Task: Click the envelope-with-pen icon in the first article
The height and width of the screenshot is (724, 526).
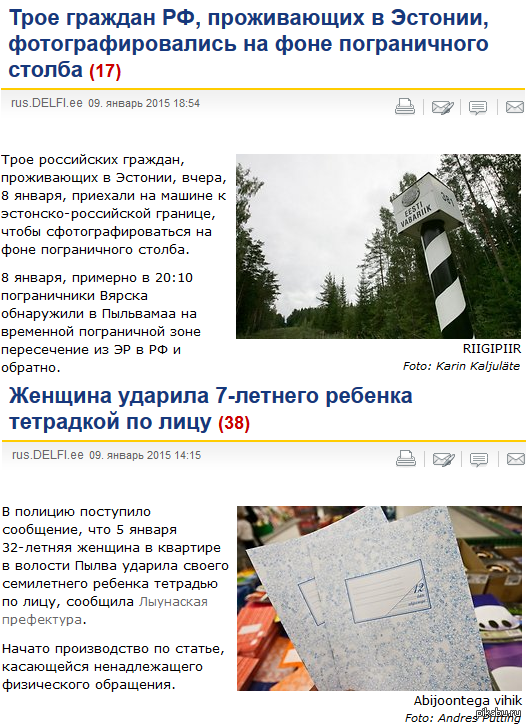Action: [x=442, y=107]
